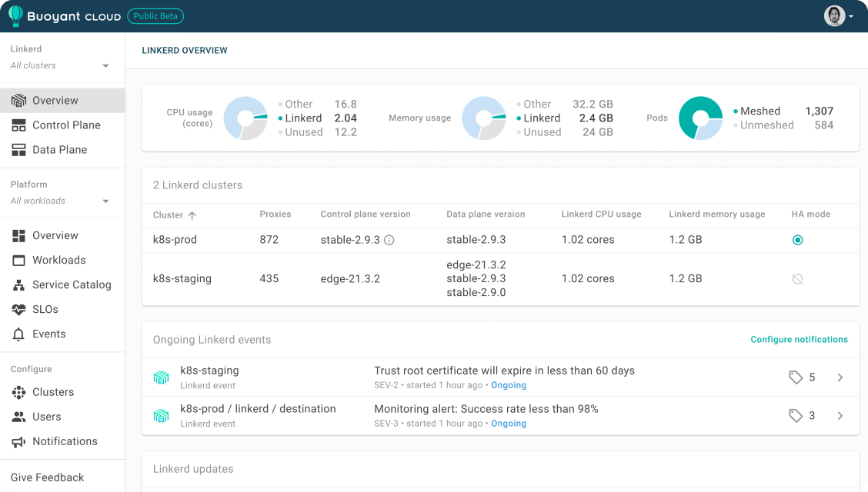
Task: Open the user avatar account menu
Action: click(838, 16)
